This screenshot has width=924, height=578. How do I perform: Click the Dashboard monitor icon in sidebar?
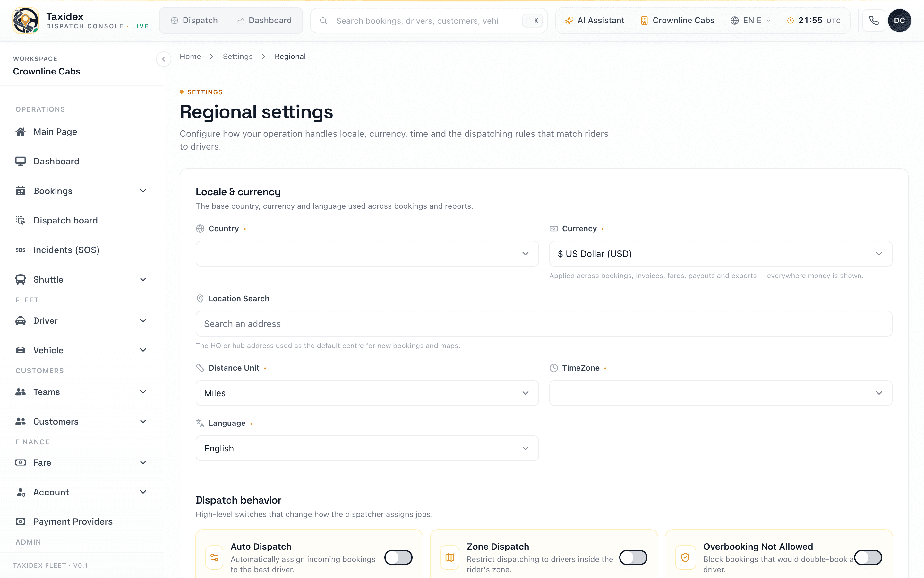21,161
